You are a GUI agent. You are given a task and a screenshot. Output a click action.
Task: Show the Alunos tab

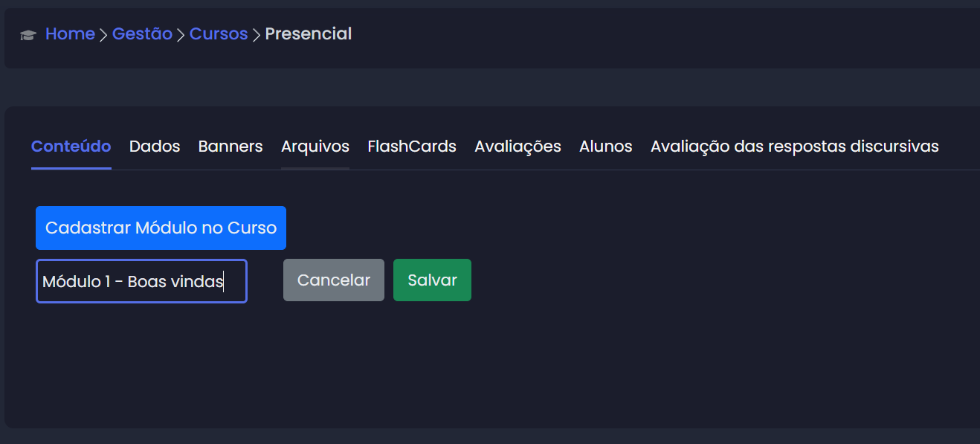pyautogui.click(x=606, y=147)
